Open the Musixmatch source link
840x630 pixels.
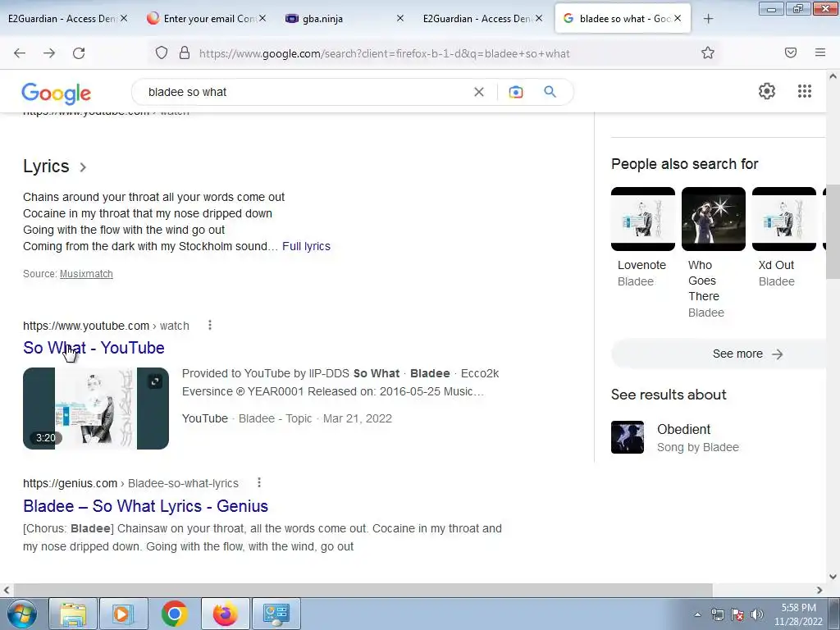(x=86, y=274)
